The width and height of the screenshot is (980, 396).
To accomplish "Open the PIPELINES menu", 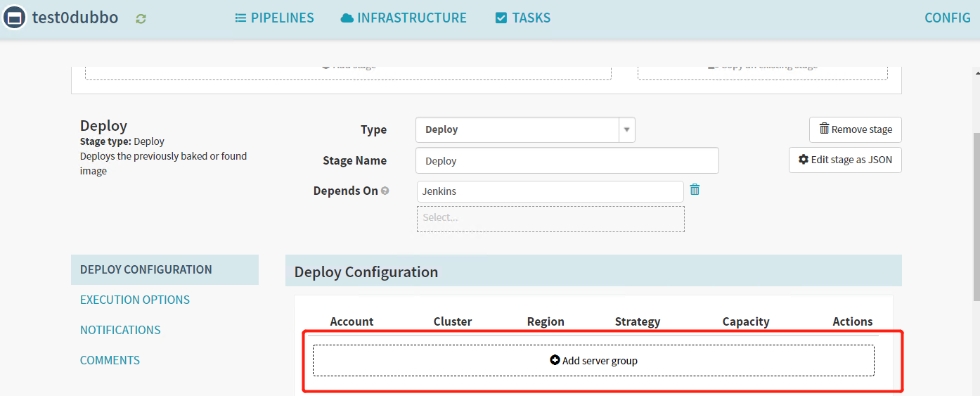I will click(x=275, y=18).
